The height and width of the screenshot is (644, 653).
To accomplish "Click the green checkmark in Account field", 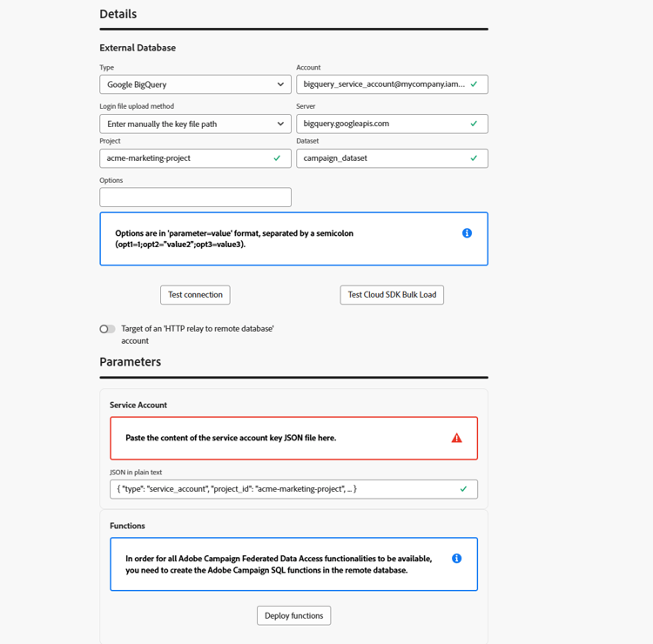I will tap(474, 84).
